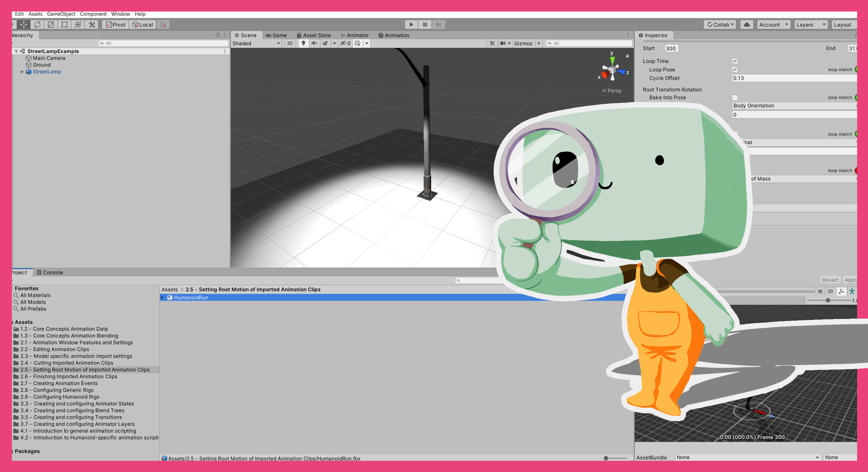The image size is (868, 472).
Task: Click the Apply button in the Inspector
Action: pos(852,280)
